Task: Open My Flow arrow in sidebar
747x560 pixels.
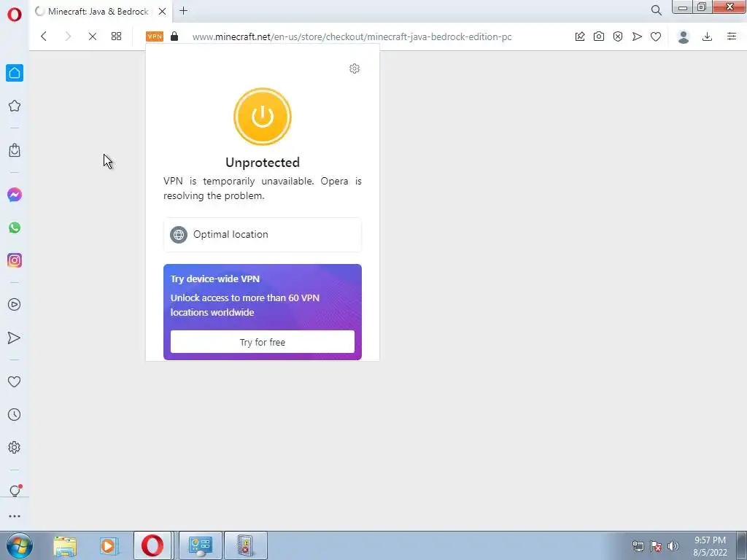Action: click(15, 338)
